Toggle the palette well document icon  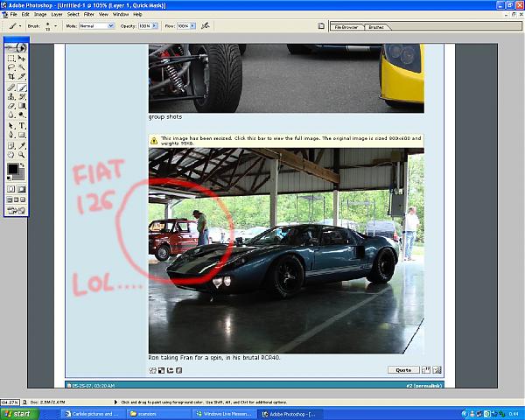(321, 25)
